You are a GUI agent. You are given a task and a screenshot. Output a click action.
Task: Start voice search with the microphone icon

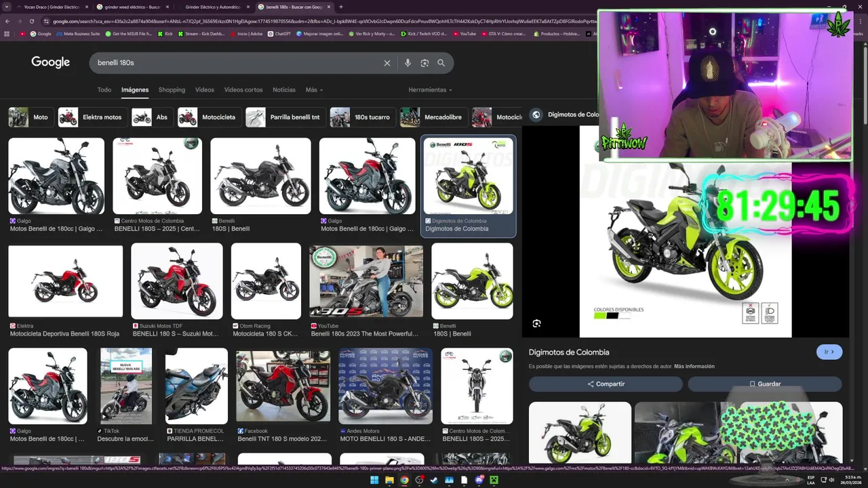click(408, 63)
